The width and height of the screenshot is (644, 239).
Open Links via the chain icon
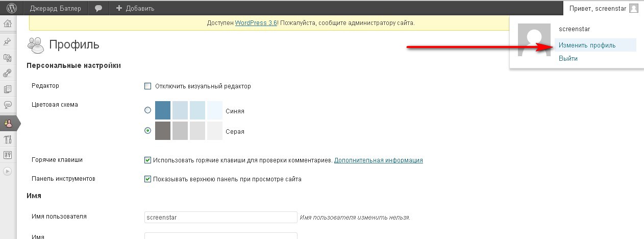coord(8,74)
